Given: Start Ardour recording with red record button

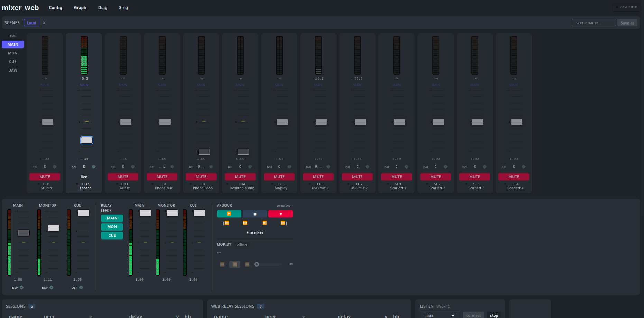Looking at the screenshot, I should 280,214.
